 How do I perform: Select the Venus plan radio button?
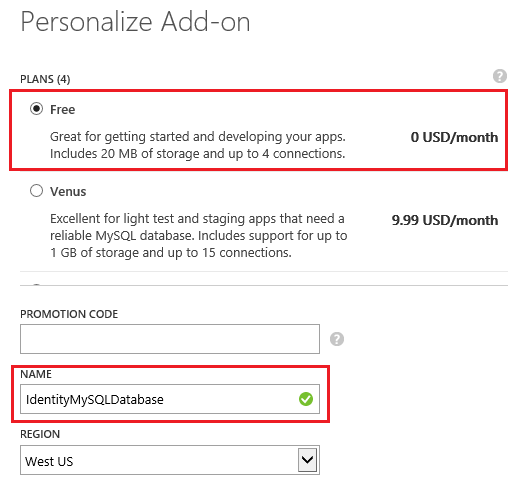[36, 191]
